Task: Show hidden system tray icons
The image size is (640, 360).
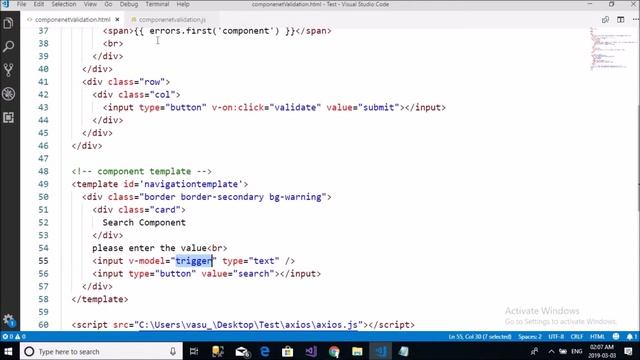Action: click(x=551, y=351)
